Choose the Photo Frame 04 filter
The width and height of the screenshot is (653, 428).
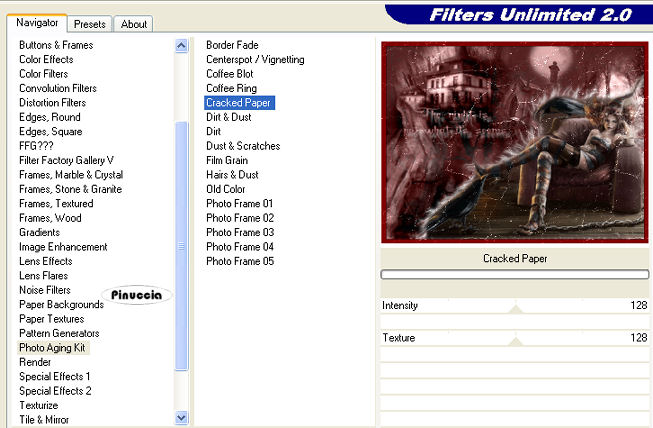(x=240, y=247)
